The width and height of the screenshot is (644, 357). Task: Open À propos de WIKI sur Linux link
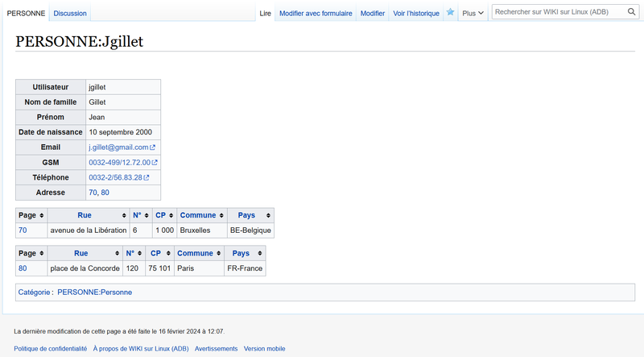pyautogui.click(x=141, y=348)
